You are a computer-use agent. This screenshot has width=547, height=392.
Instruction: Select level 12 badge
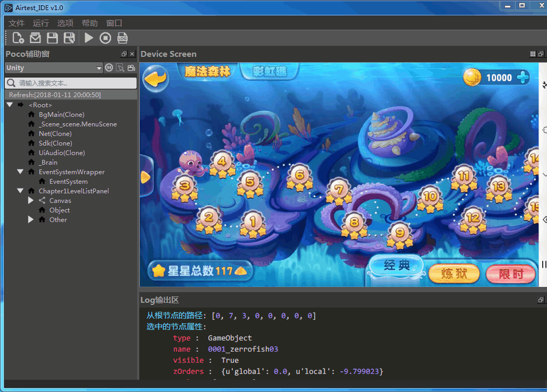pos(473,220)
